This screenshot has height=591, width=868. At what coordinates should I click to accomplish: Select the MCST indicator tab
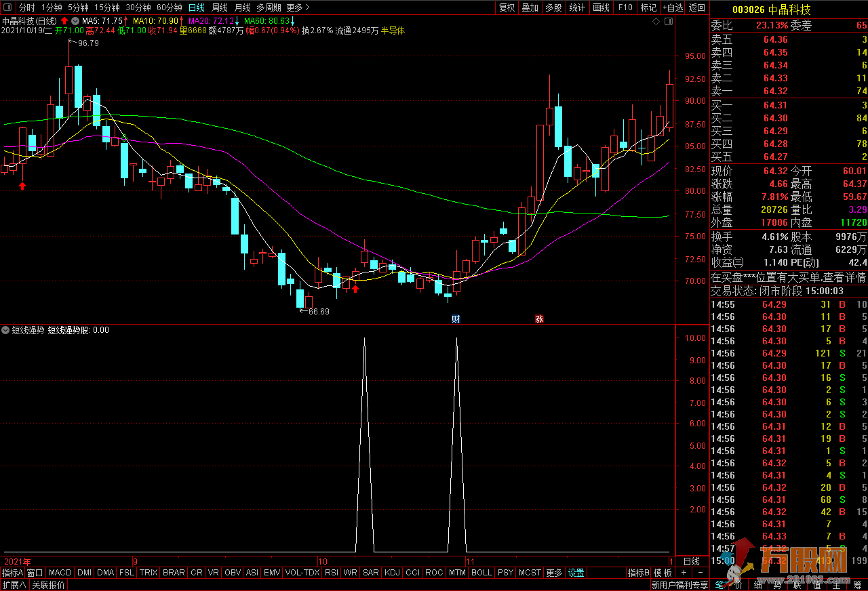click(x=530, y=573)
